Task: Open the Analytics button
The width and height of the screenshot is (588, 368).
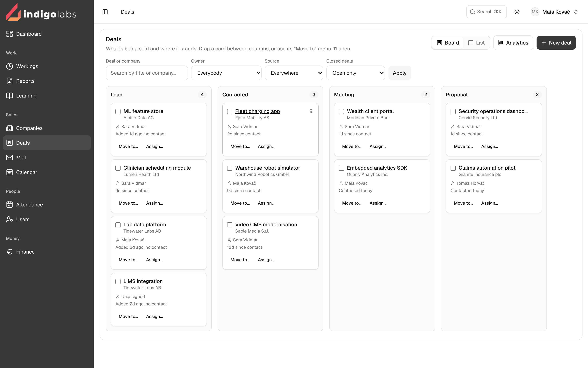Action: click(x=513, y=43)
